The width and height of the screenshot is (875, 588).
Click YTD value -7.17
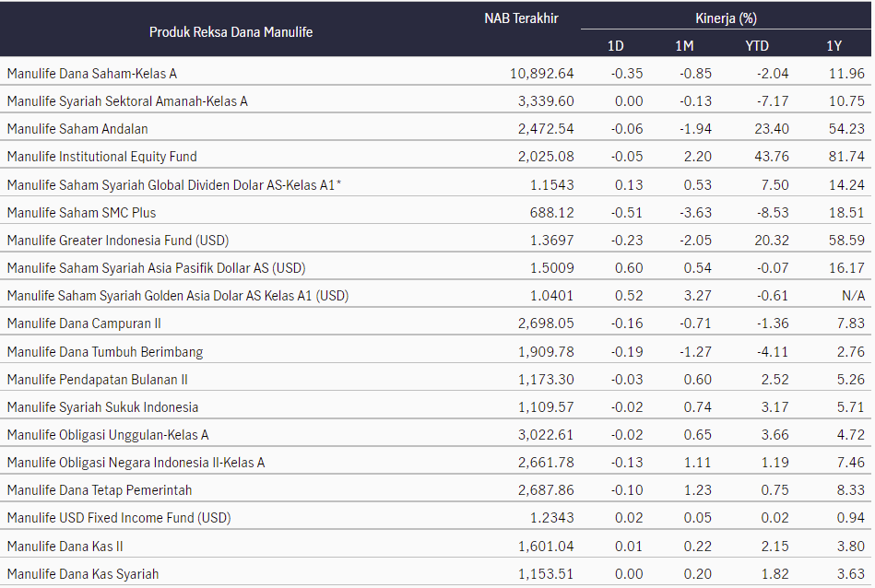pyautogui.click(x=773, y=101)
